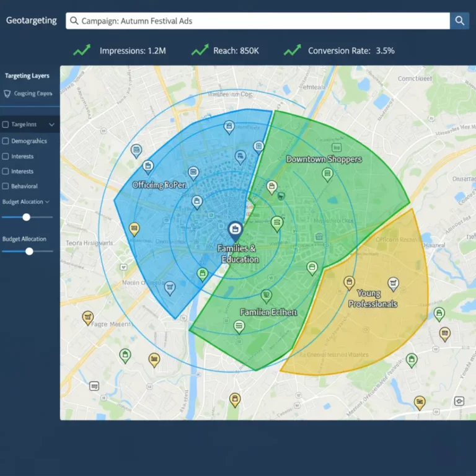The width and height of the screenshot is (476, 476).
Task: Select the Families & Education map label
Action: (x=237, y=253)
